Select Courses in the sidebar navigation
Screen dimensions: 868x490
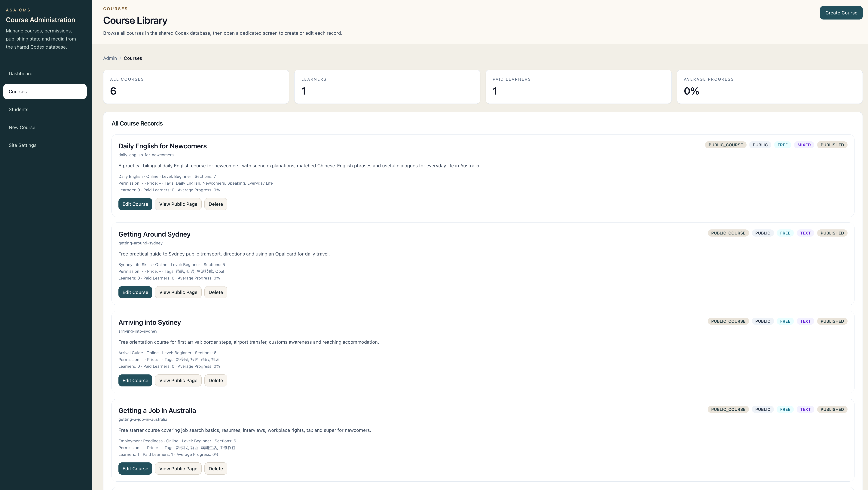[x=17, y=91]
